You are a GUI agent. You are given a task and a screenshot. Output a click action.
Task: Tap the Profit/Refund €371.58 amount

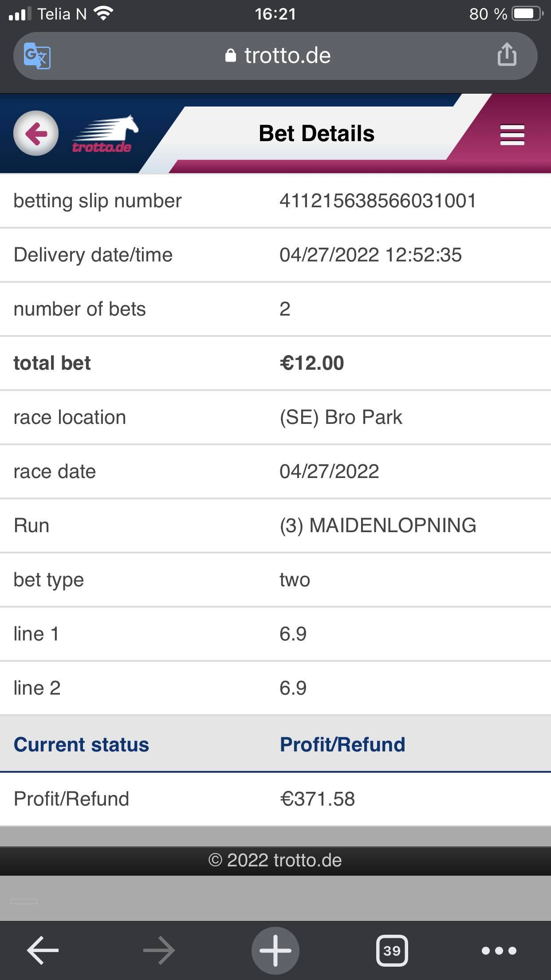click(317, 799)
